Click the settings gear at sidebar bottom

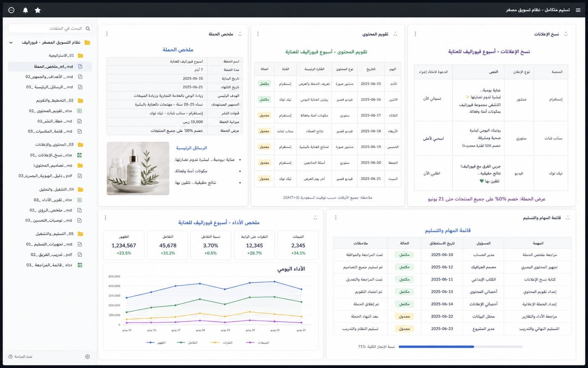[x=87, y=357]
